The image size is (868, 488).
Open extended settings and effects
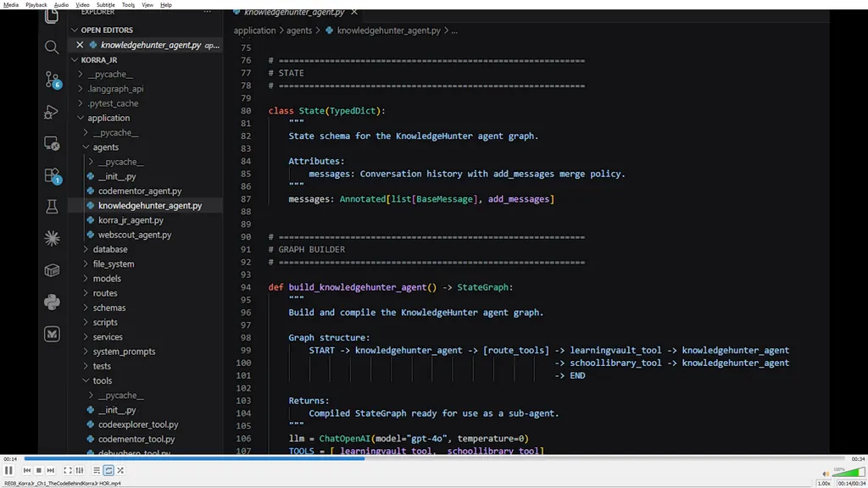80,470
